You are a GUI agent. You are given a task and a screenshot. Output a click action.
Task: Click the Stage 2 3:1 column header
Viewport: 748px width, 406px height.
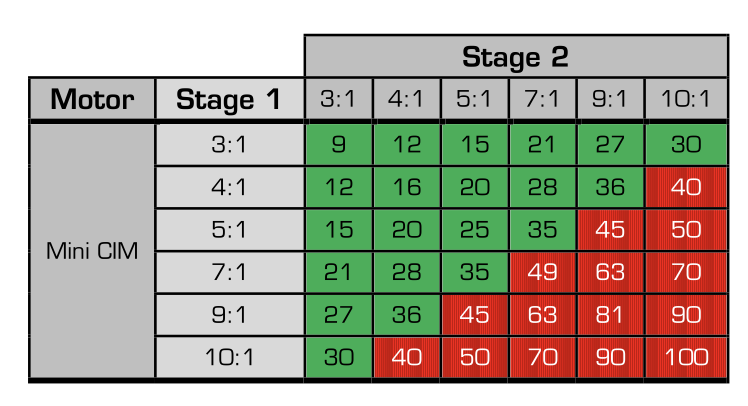coord(338,99)
